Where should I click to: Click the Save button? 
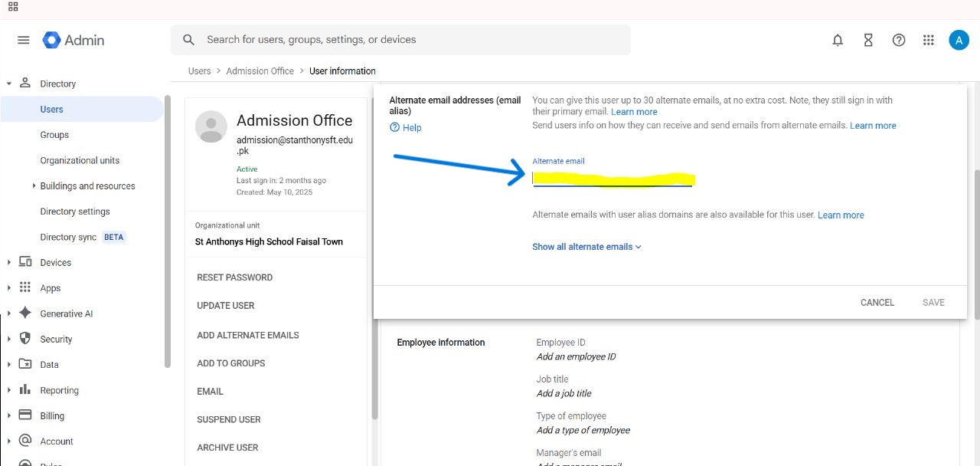click(933, 302)
